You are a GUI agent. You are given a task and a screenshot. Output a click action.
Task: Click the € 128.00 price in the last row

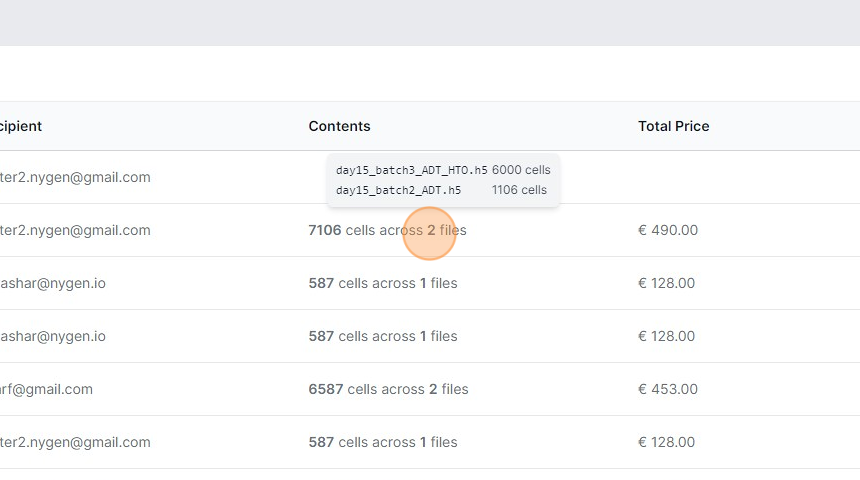[668, 442]
